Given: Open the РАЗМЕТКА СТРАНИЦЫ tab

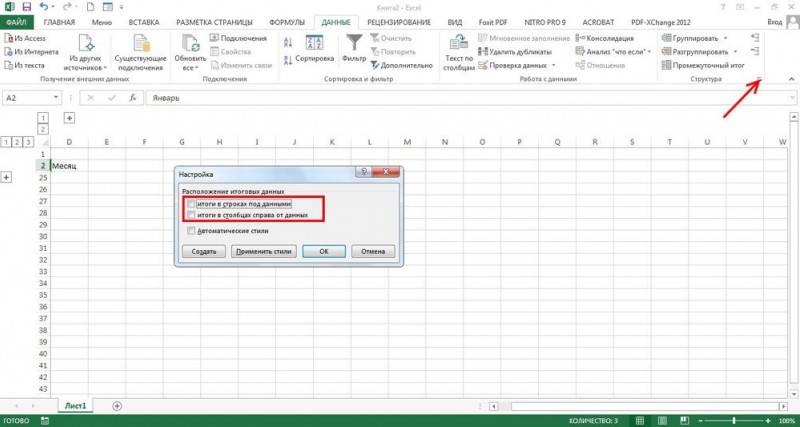Looking at the screenshot, I should [x=214, y=22].
